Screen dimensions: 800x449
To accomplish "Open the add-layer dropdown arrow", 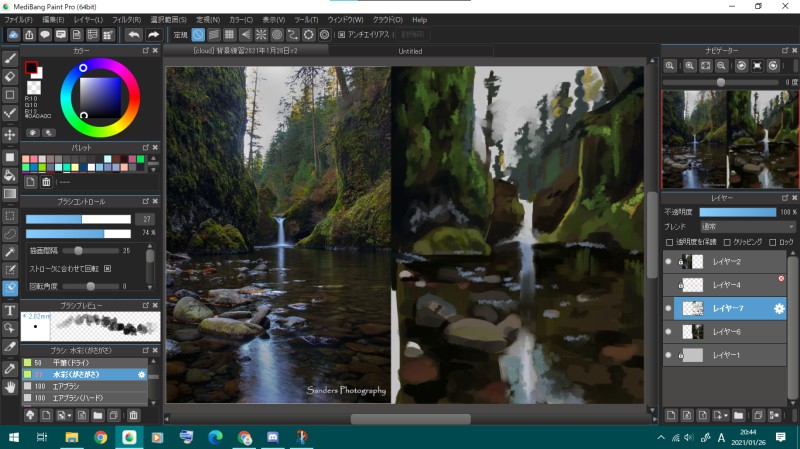I will pos(726,416).
